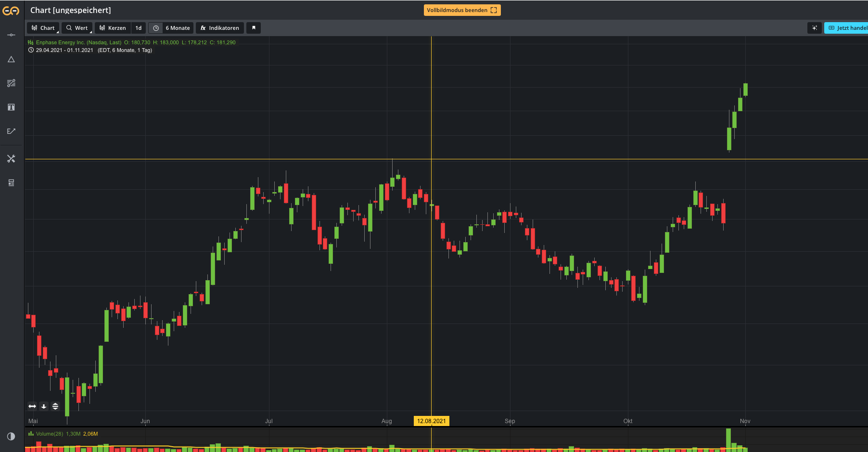Select the crosshair tool in the sidebar
Screen dimensions: 868x452
(x=11, y=35)
